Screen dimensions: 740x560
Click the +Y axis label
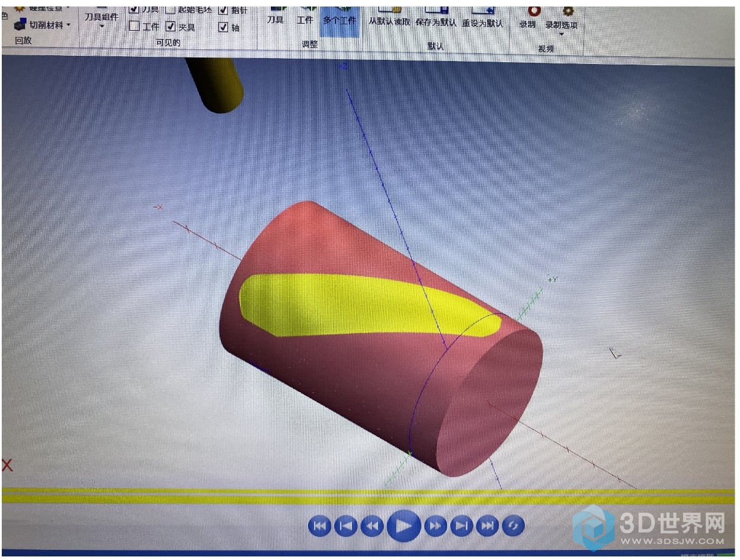(x=552, y=279)
